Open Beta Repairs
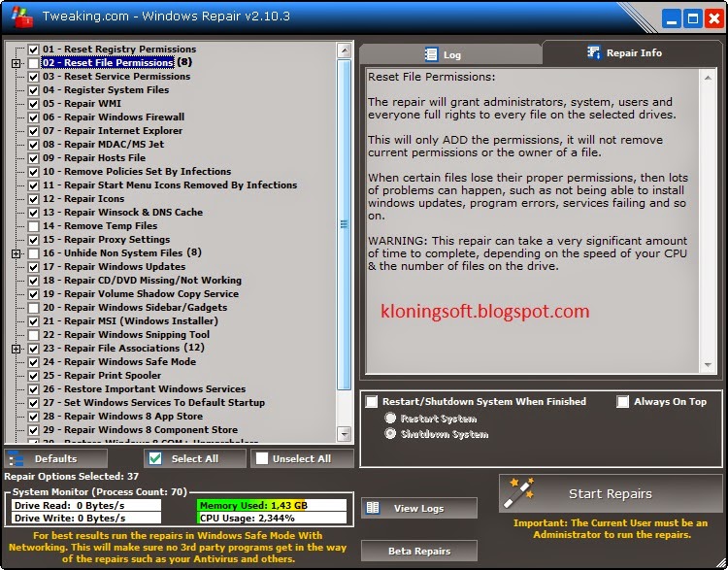This screenshot has height=570, width=728. click(x=418, y=551)
